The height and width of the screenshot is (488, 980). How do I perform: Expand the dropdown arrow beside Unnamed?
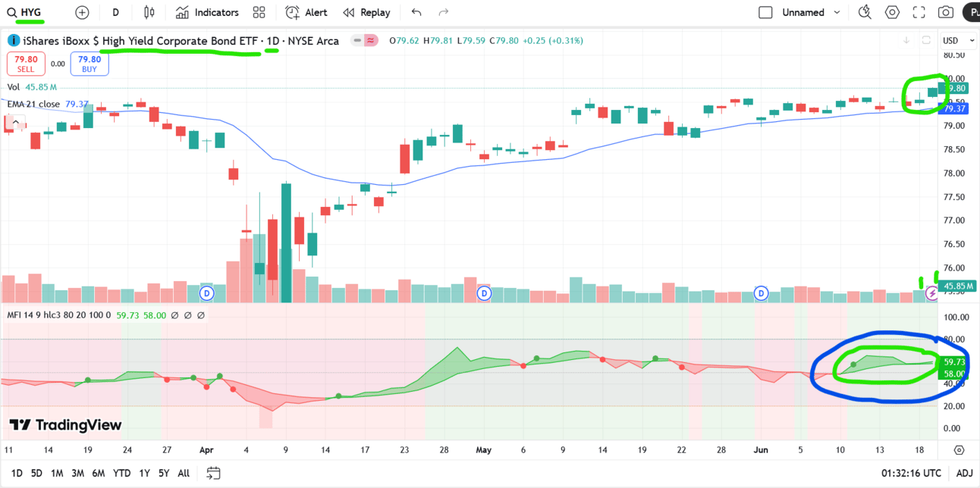pos(837,12)
